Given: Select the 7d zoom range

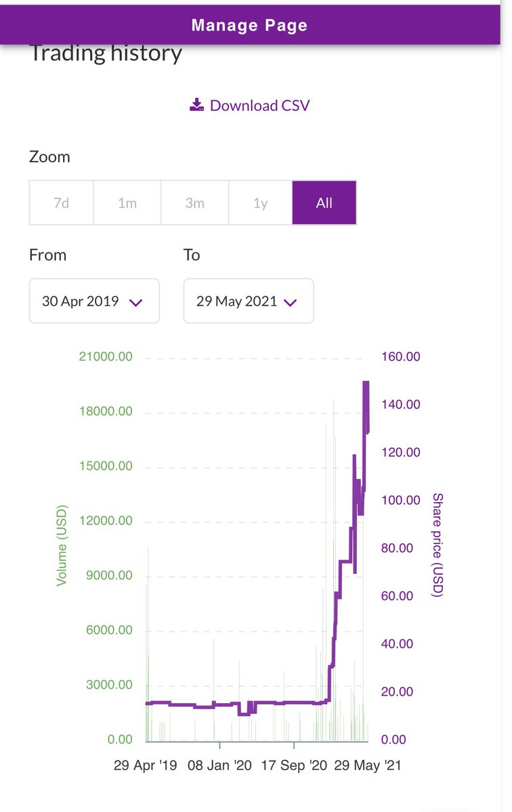Looking at the screenshot, I should 61,203.
